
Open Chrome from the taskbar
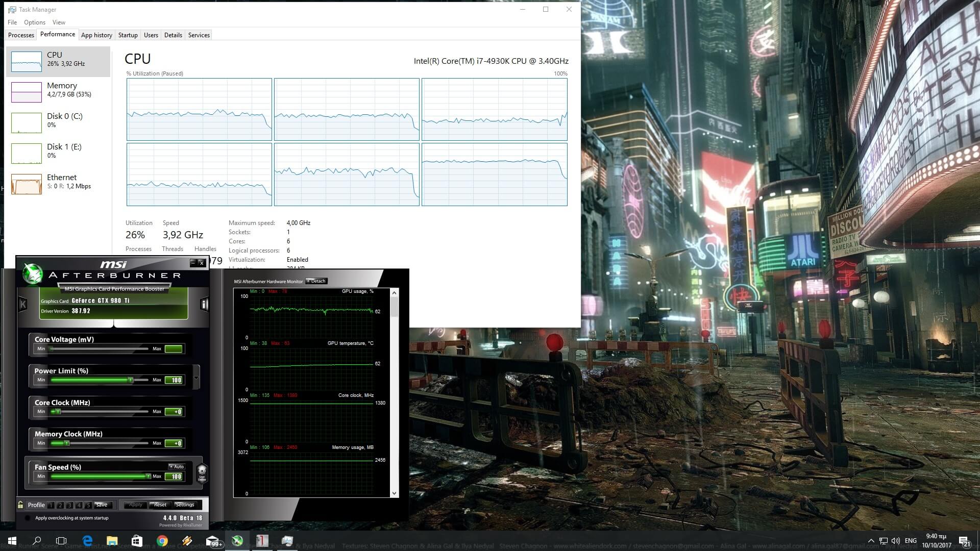162,541
